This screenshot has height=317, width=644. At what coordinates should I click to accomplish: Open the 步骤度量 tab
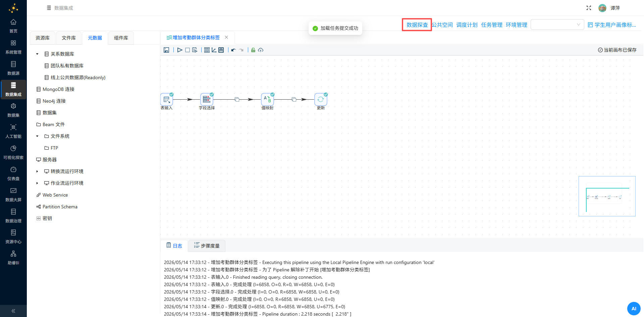click(x=207, y=246)
